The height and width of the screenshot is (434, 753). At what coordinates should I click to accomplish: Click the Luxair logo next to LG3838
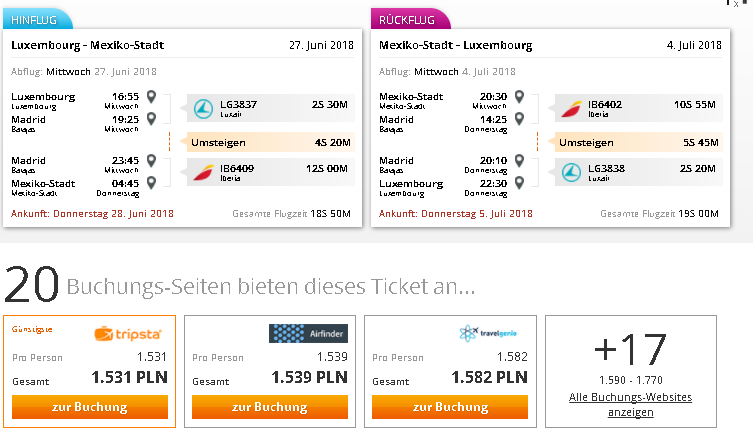[x=571, y=172]
